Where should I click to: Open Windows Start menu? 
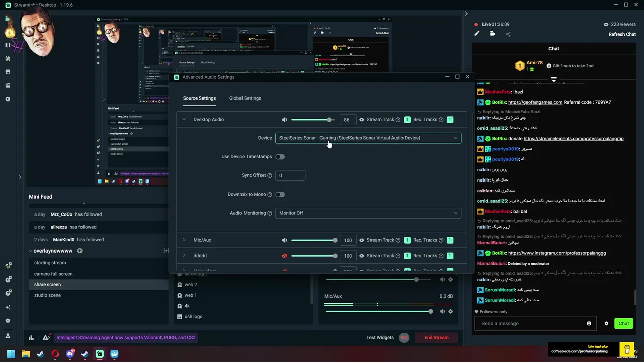(x=11, y=354)
